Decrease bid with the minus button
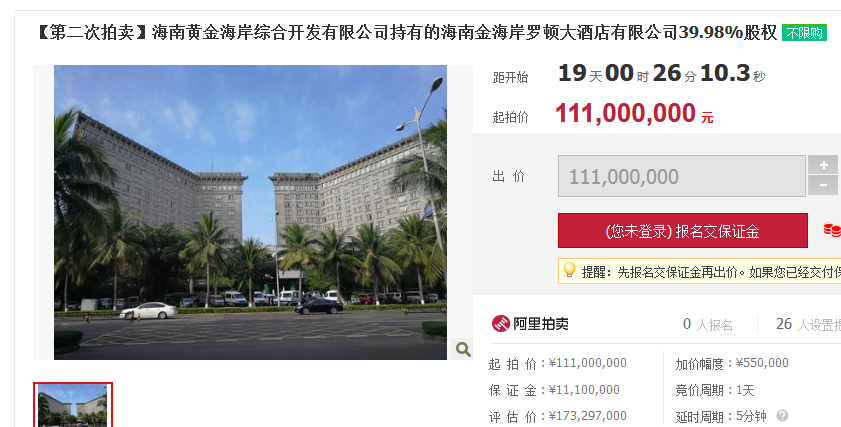 pos(823,186)
